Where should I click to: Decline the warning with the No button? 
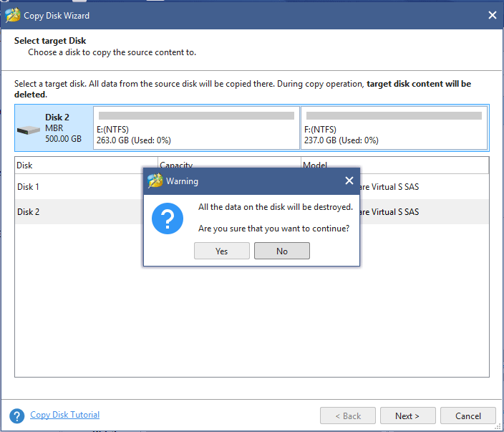click(x=282, y=251)
